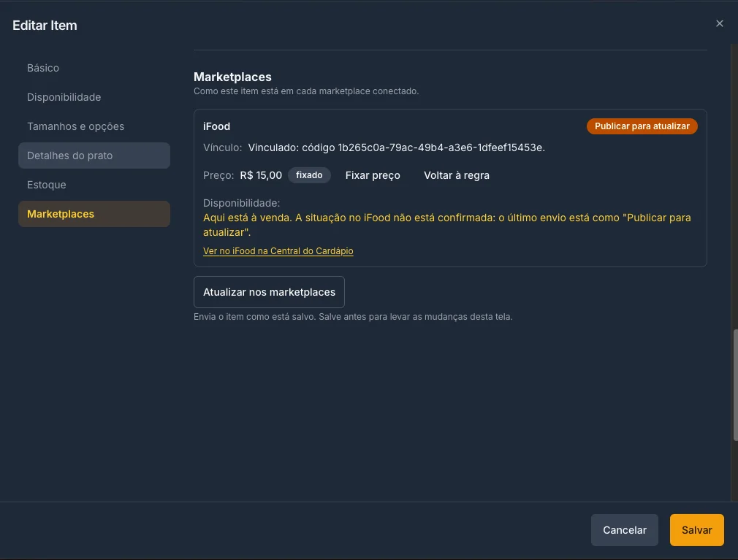The image size is (738, 560).
Task: Click the yellow availability warning message
Action: pos(446,225)
